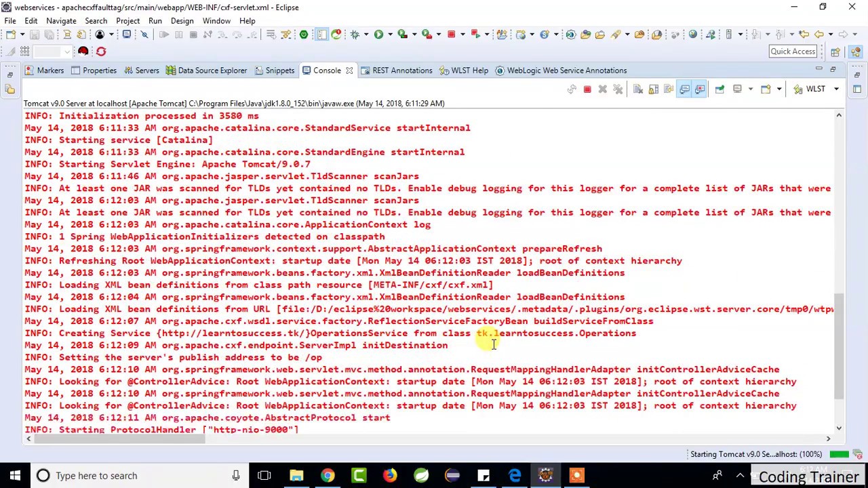Switch to the Markers tab

(x=50, y=70)
